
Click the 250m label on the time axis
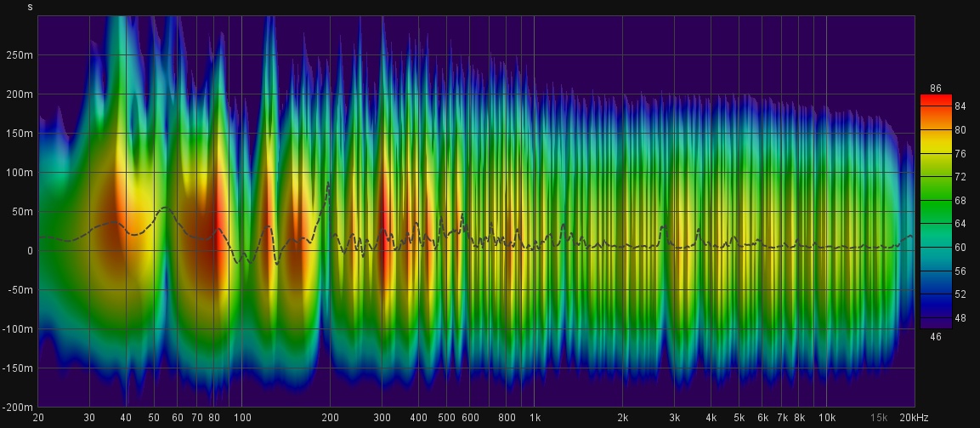click(20, 55)
